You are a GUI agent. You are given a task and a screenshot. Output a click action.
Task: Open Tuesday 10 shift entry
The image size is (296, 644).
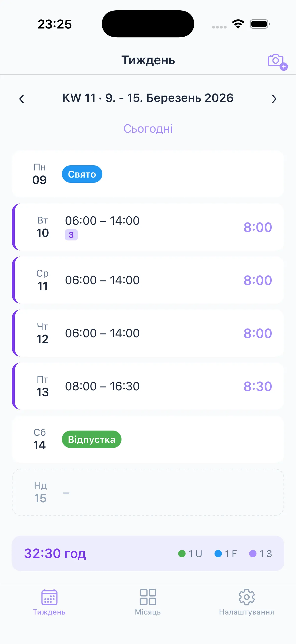148,227
